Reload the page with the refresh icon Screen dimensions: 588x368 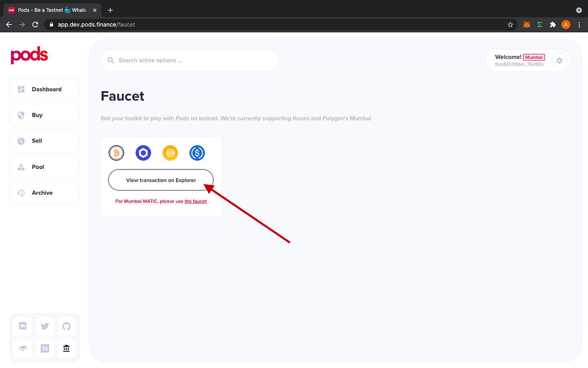tap(35, 24)
